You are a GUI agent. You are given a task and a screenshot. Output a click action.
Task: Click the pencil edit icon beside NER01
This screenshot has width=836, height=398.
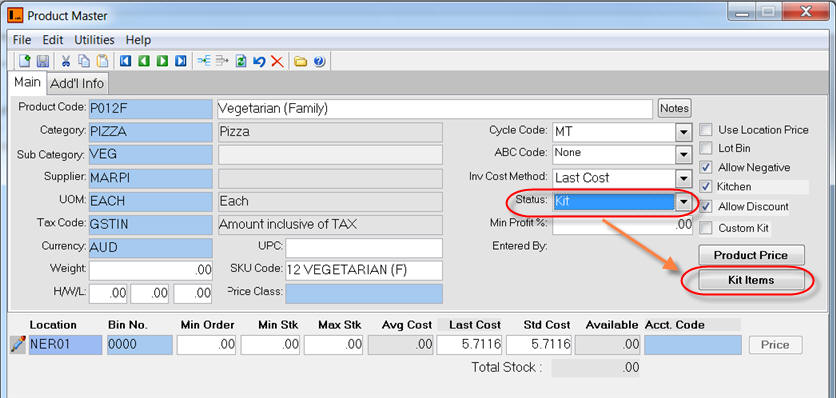pos(18,345)
